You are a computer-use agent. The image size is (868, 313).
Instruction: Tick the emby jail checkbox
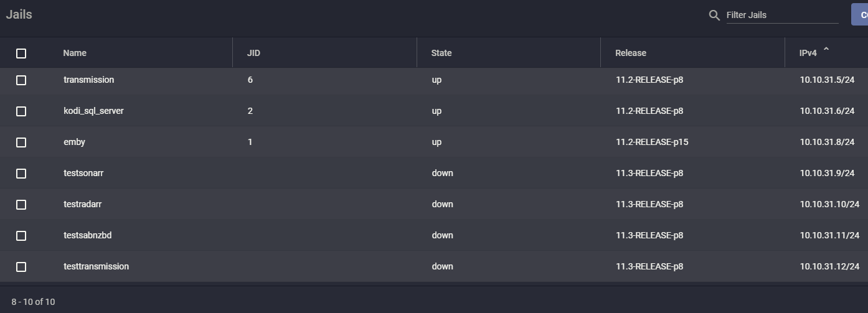(21, 142)
